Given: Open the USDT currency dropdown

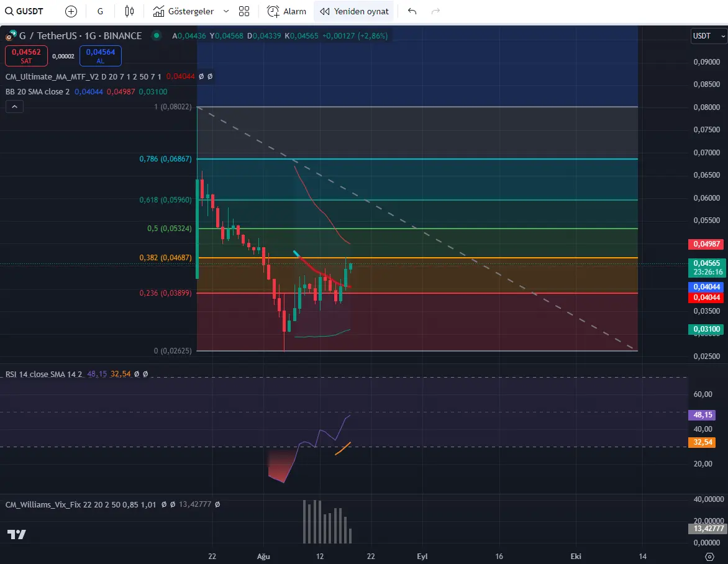Looking at the screenshot, I should pyautogui.click(x=708, y=36).
